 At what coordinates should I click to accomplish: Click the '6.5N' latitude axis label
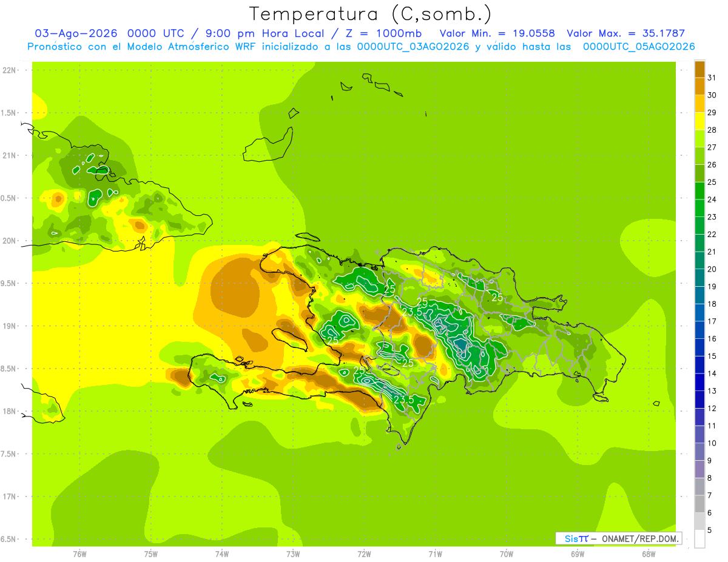tap(8, 539)
